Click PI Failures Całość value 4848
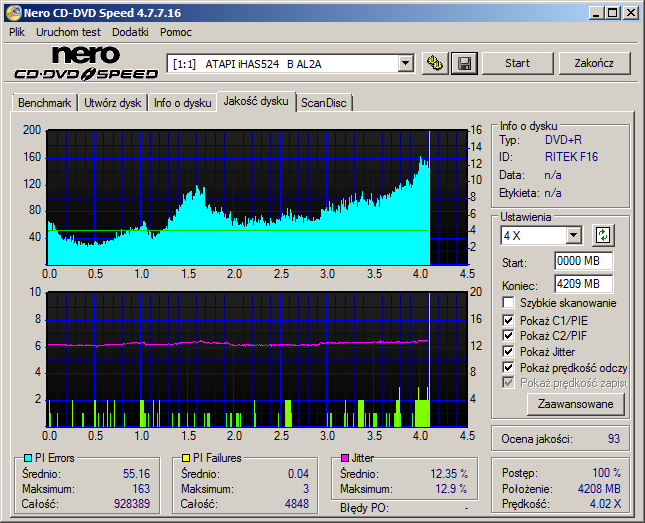Image resolution: width=645 pixels, height=523 pixels. tap(297, 503)
